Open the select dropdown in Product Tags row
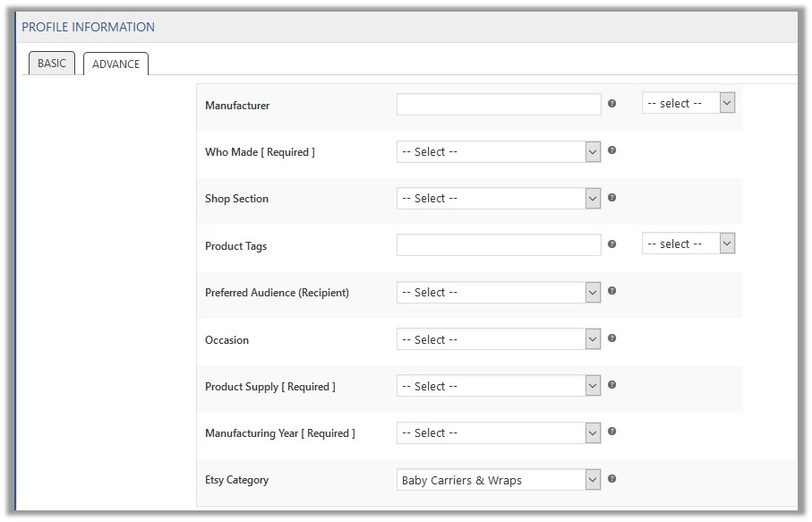812x522 pixels. [x=688, y=244]
